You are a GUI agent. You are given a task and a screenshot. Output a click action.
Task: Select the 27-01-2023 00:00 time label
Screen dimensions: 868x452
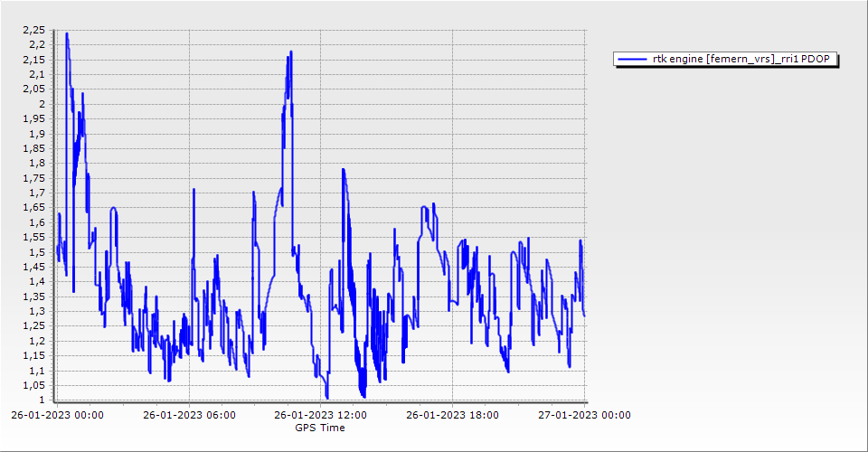point(585,416)
